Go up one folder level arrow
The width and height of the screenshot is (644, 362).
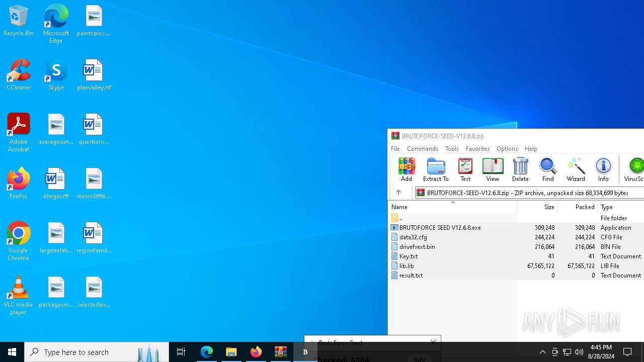[x=398, y=193]
